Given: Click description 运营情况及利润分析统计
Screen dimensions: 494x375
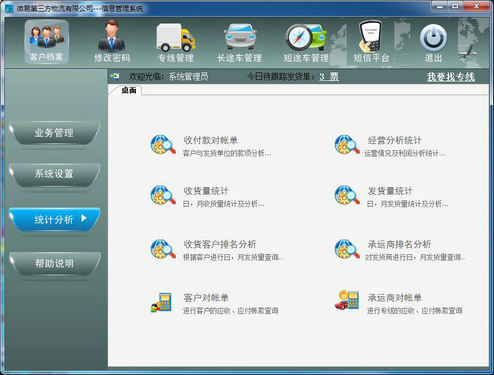Looking at the screenshot, I should (405, 153).
